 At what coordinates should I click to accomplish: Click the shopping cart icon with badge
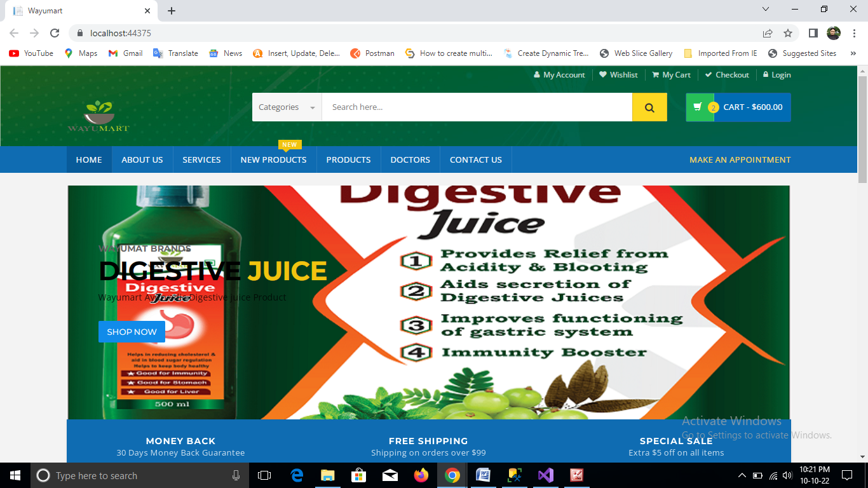[700, 107]
